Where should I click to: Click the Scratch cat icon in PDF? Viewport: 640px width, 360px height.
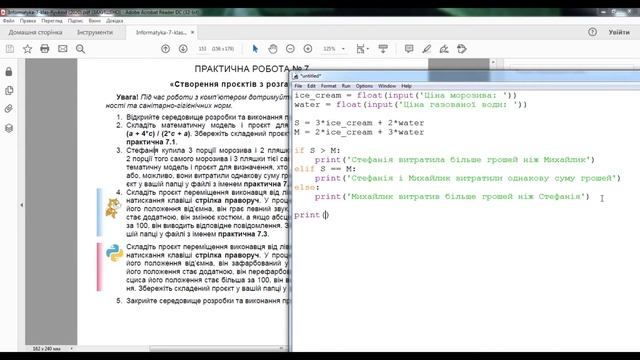113,208
